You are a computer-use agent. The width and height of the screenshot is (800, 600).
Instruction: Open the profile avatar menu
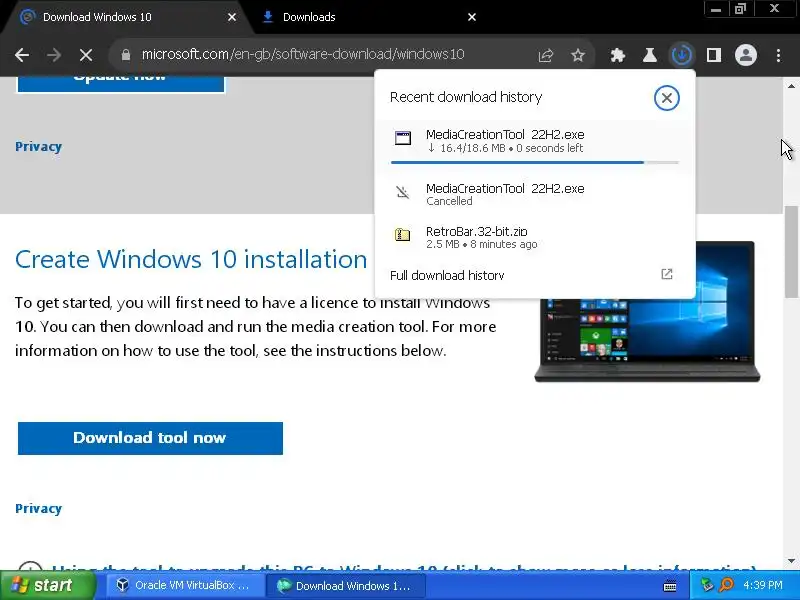click(745, 55)
